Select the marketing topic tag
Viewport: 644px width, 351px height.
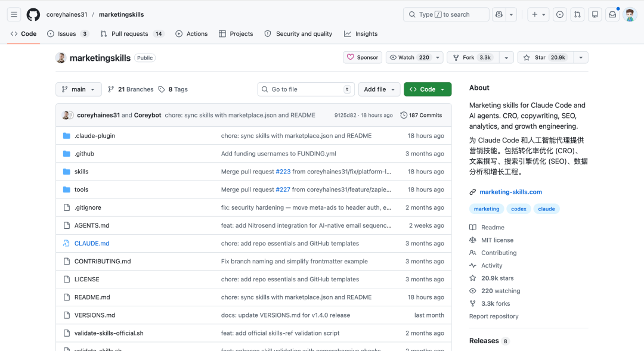click(x=487, y=209)
